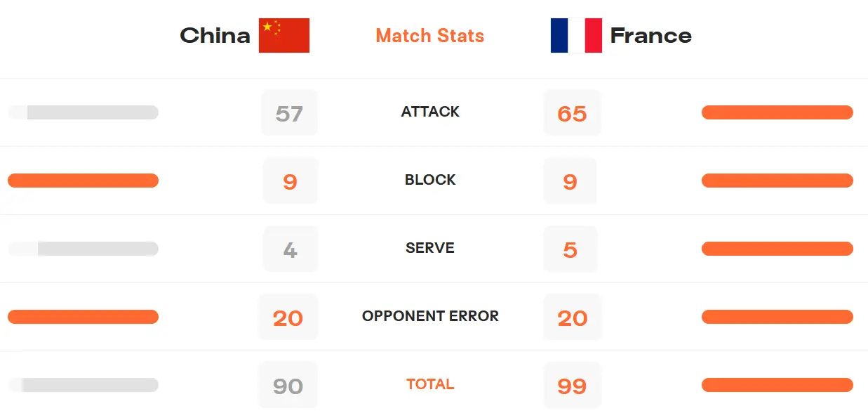Click the China team name
Image resolution: width=868 pixels, height=418 pixels.
[x=215, y=36]
